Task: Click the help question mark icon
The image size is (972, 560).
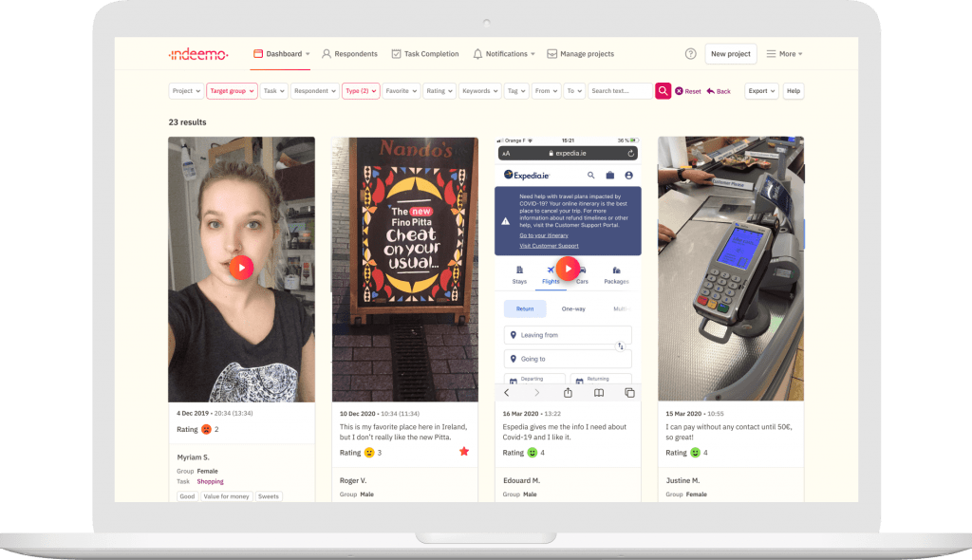Action: 691,54
